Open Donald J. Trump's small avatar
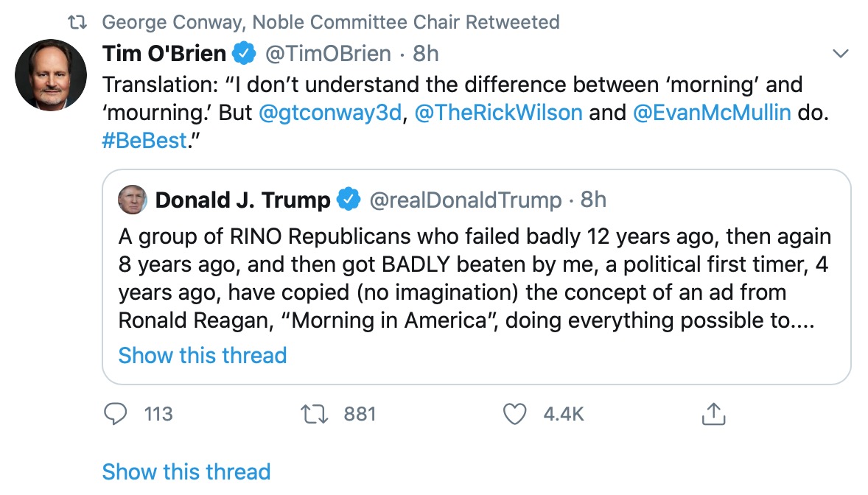The image size is (868, 495). click(x=133, y=200)
